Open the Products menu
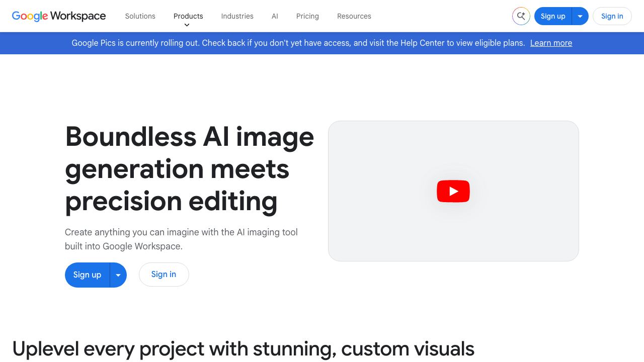 (x=188, y=16)
